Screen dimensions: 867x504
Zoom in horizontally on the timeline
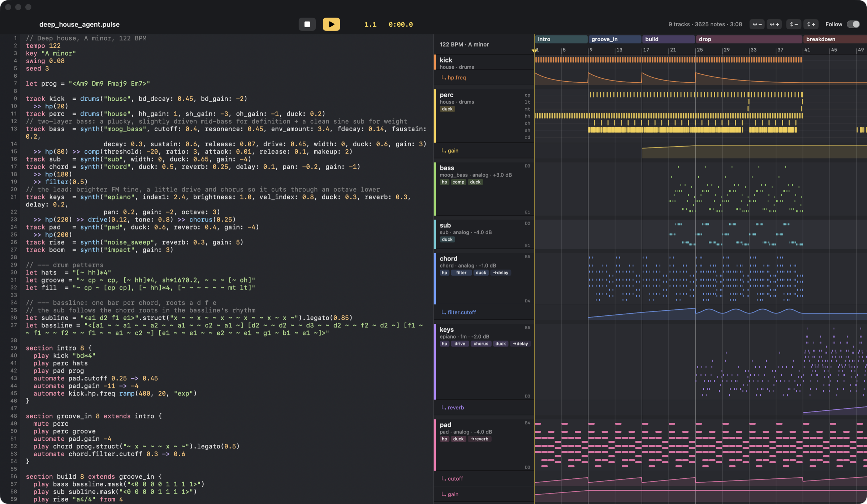point(774,24)
